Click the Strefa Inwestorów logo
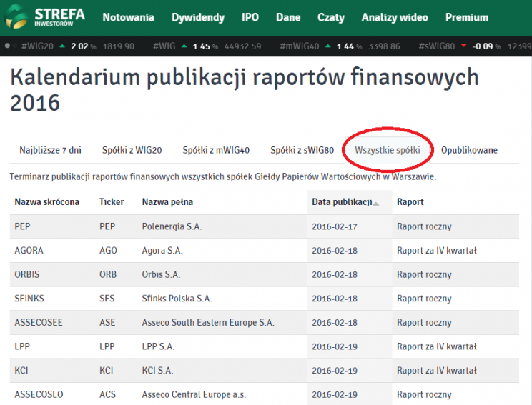This screenshot has height=405, width=532. pos(44,17)
